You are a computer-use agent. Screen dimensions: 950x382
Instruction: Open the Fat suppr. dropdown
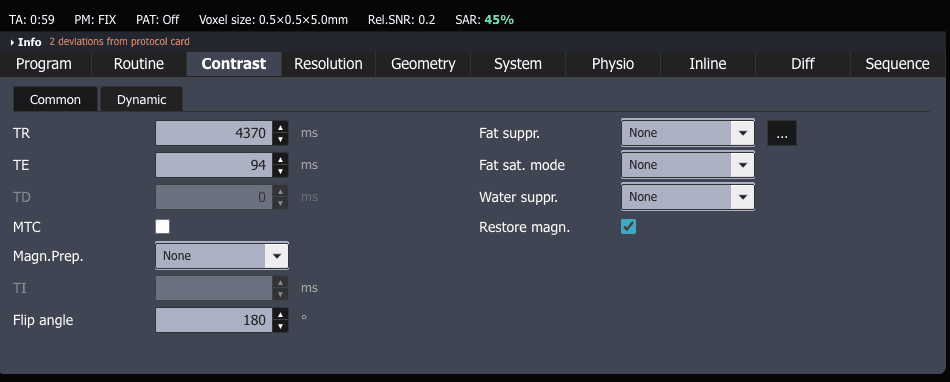click(688, 133)
